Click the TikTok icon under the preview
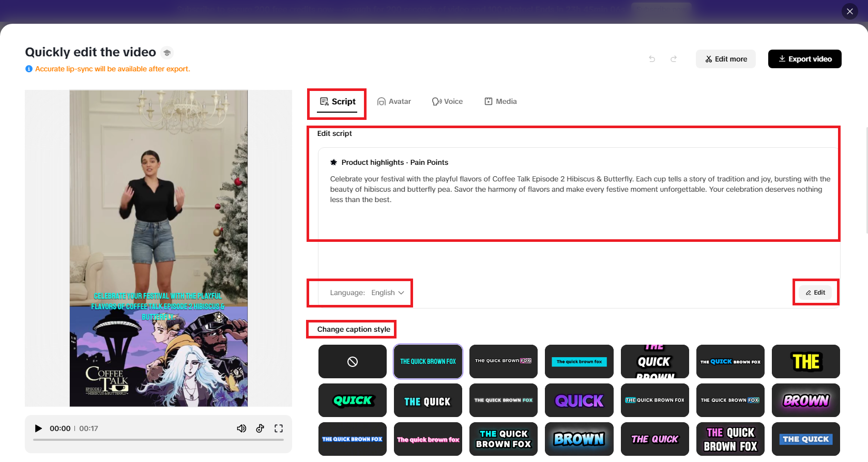The height and width of the screenshot is (462, 868). coord(260,428)
